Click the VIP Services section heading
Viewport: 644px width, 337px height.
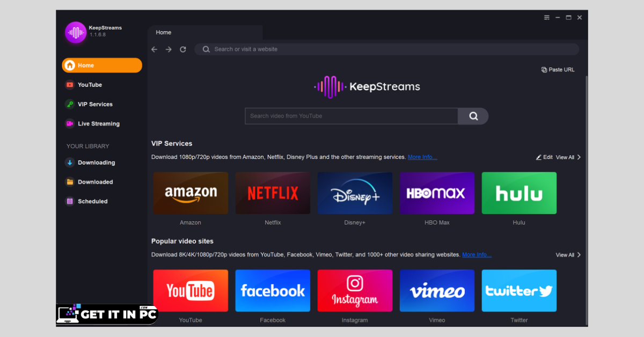point(172,144)
